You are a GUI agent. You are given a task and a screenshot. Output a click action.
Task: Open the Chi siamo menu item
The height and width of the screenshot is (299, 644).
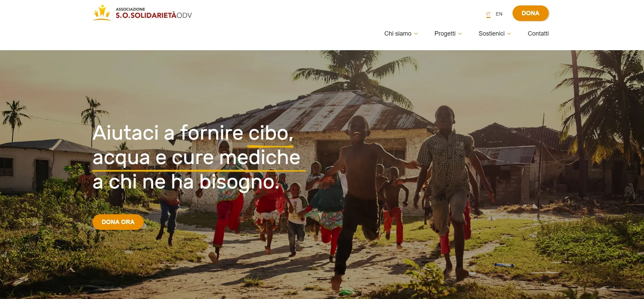click(x=398, y=34)
